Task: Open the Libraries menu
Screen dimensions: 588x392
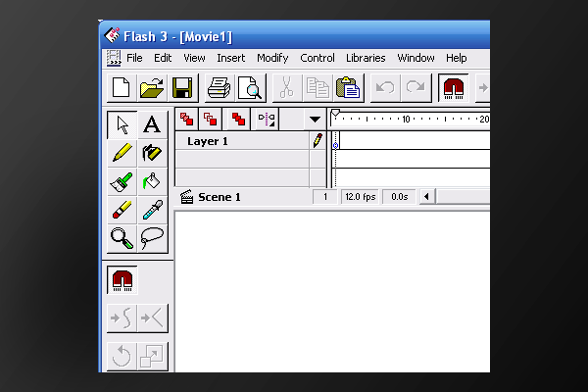Action: tap(366, 58)
